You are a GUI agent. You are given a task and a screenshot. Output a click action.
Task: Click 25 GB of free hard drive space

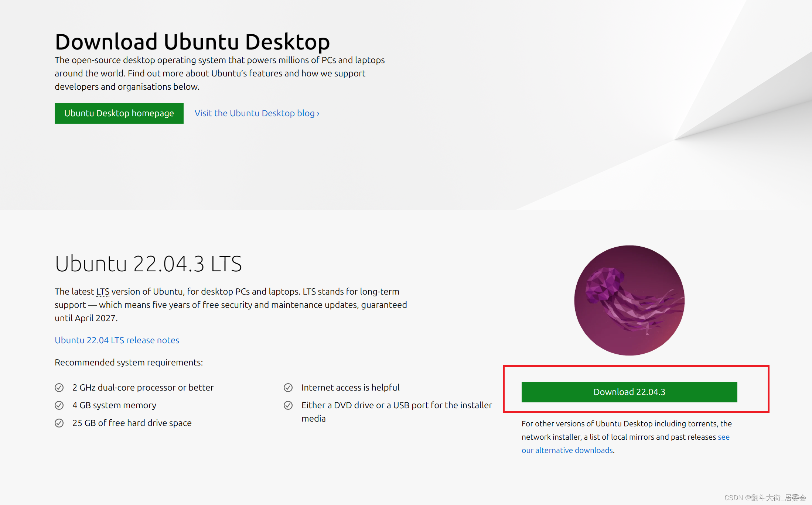(132, 423)
